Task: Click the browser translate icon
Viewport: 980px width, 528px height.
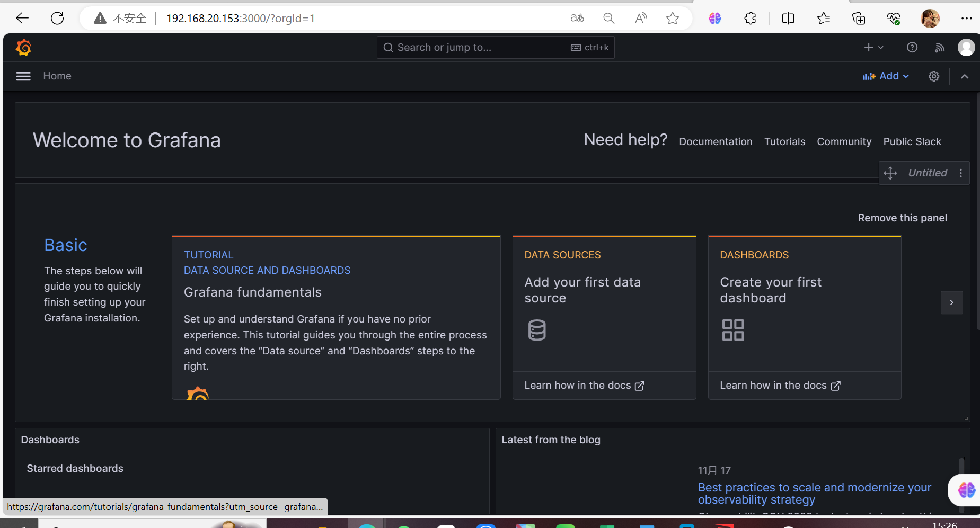Action: pos(577,19)
